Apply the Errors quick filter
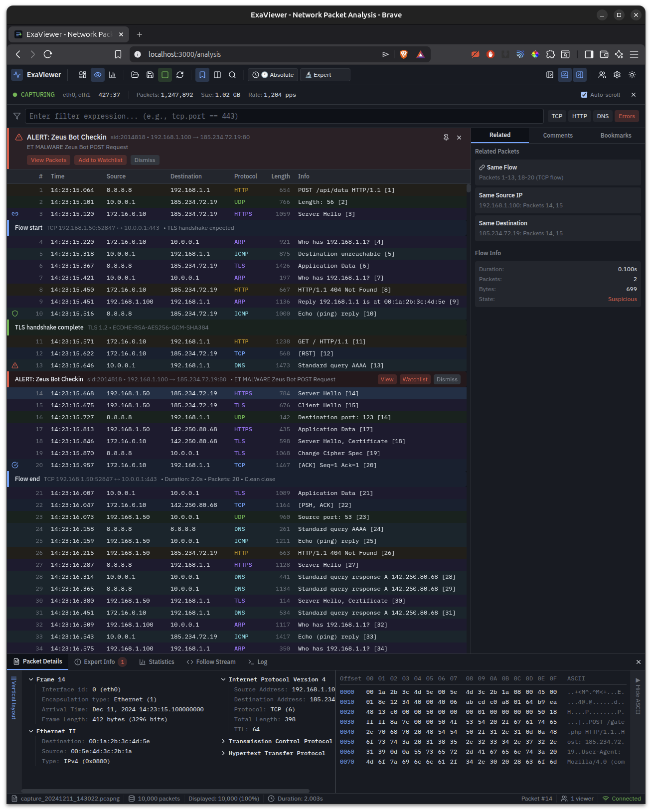The width and height of the screenshot is (652, 812). [627, 116]
